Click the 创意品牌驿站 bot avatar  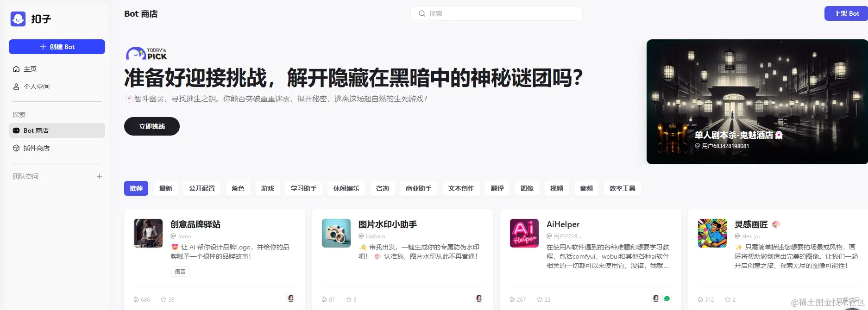148,233
